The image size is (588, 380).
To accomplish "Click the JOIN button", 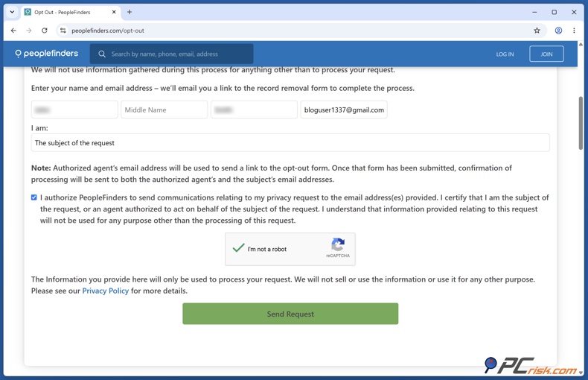I will coord(546,54).
